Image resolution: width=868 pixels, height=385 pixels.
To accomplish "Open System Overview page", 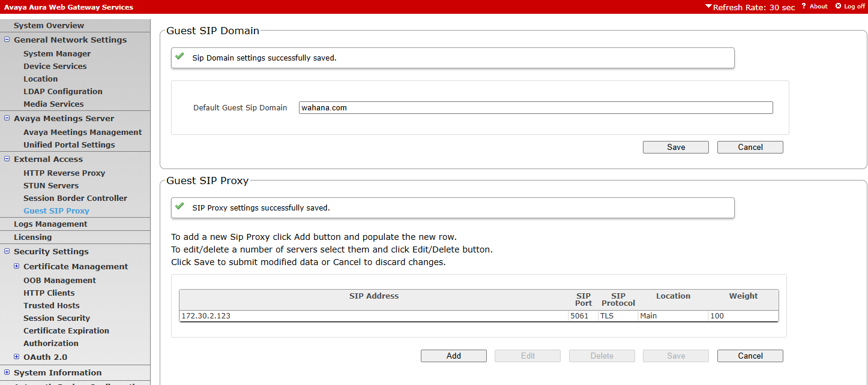I will tap(49, 25).
